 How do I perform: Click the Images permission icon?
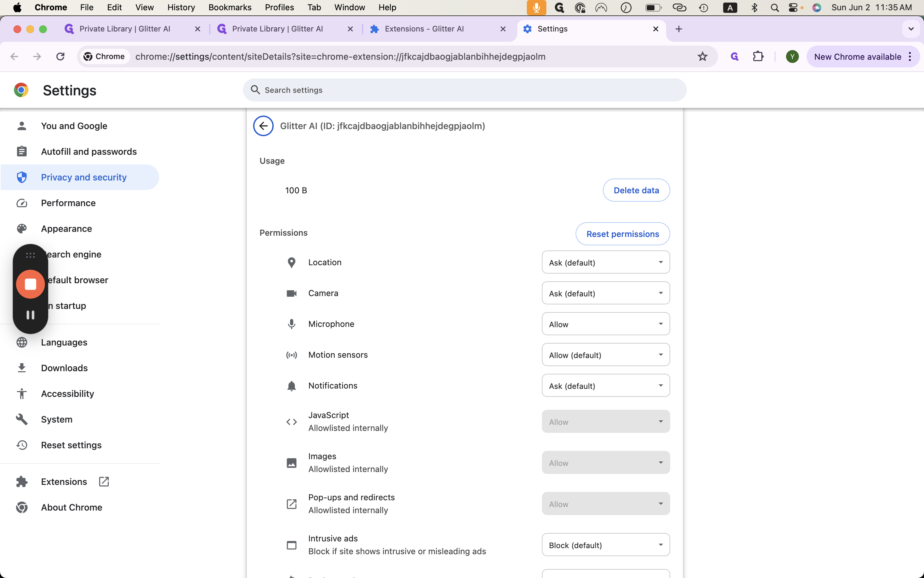pos(291,463)
